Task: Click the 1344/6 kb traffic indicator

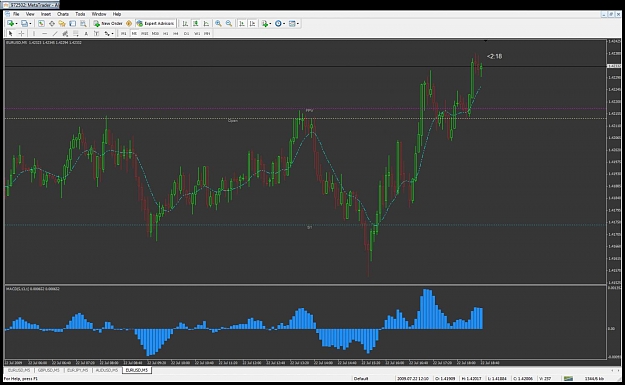Action: [594, 379]
